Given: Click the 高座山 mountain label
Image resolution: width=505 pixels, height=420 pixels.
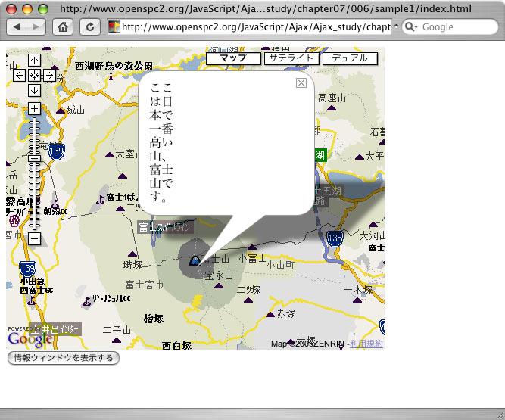Looking at the screenshot, I should pos(332,98).
